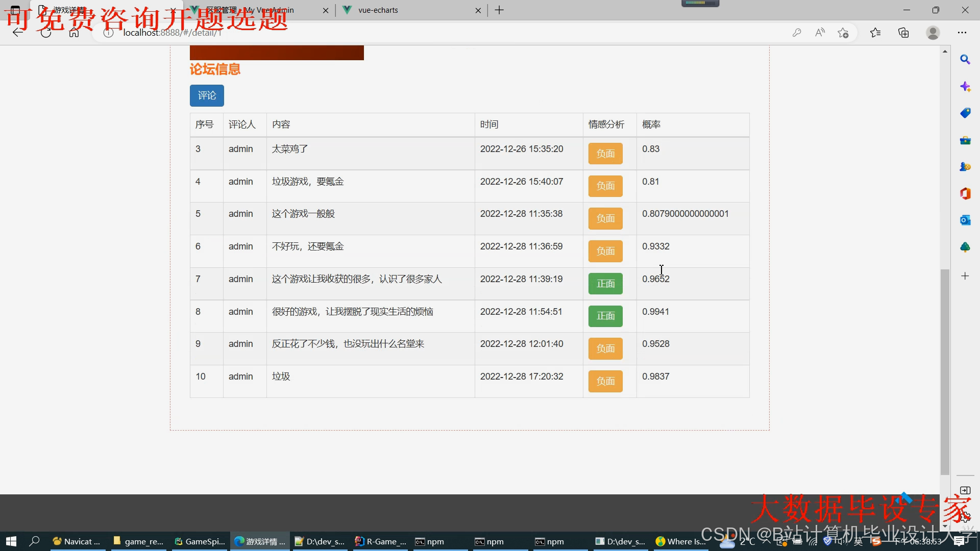
Task: Click the plus icon in Edge sidebar
Action: pos(965,276)
